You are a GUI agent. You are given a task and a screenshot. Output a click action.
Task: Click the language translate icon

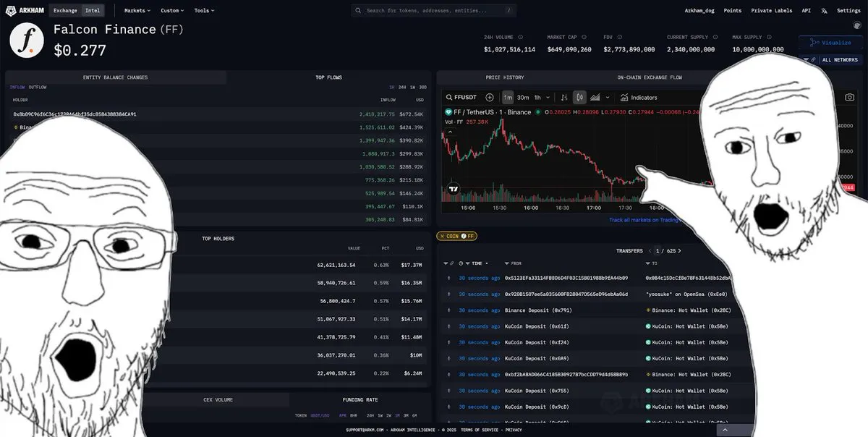tap(824, 11)
